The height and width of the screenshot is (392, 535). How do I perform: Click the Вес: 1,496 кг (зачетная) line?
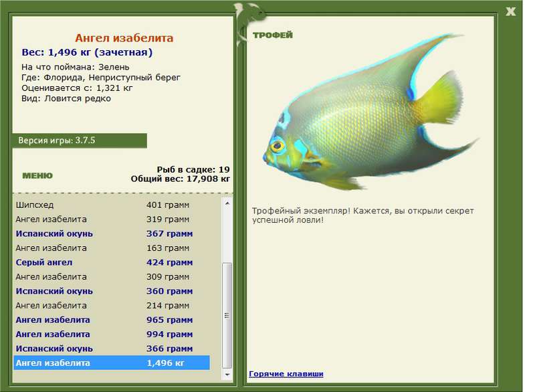(x=87, y=53)
